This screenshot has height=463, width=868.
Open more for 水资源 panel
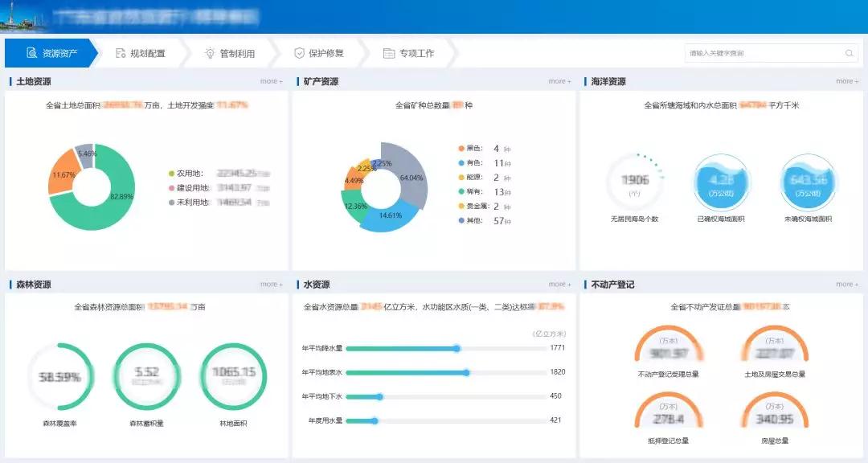click(x=559, y=284)
